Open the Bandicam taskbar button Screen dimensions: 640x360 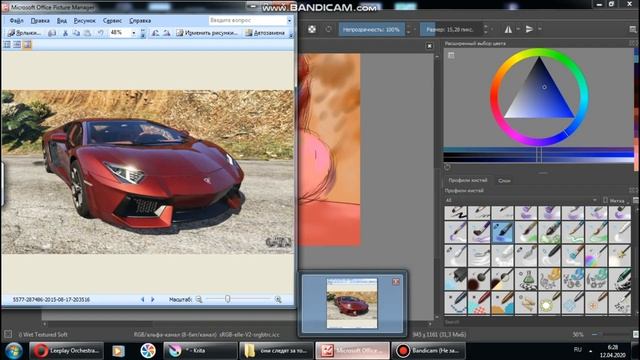click(428, 350)
